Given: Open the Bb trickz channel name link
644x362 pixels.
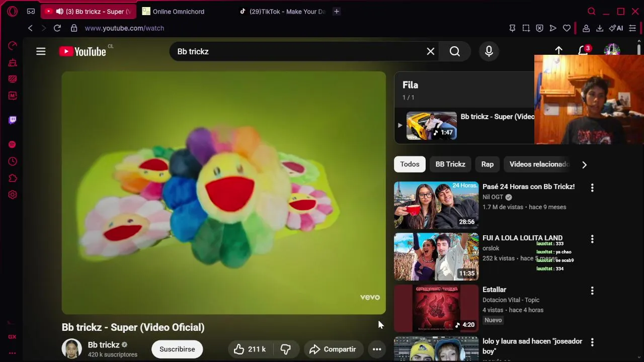Looking at the screenshot, I should 104,345.
